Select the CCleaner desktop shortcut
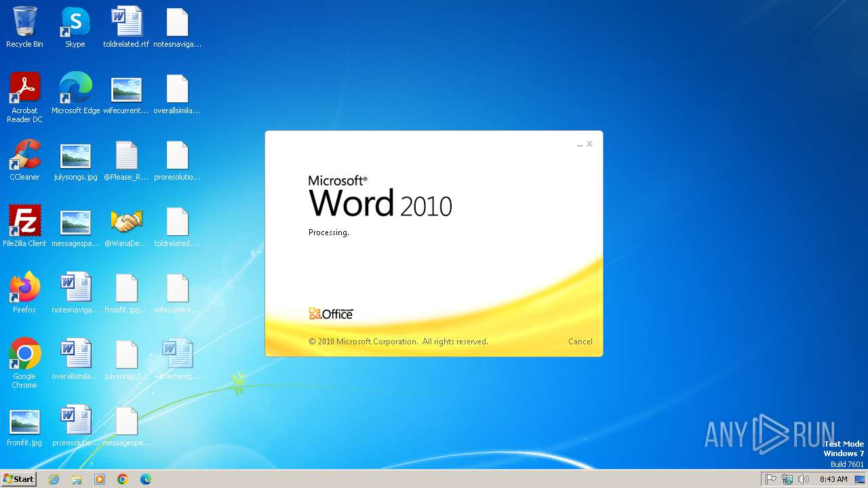868x488 pixels. pyautogui.click(x=24, y=160)
